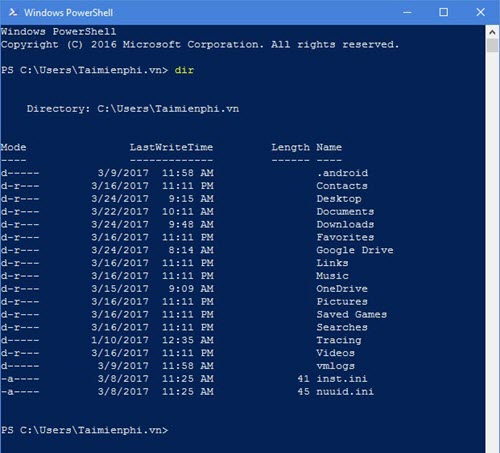Viewport: 500px width, 453px height.
Task: Click the 'Length' column header
Action: [x=290, y=148]
